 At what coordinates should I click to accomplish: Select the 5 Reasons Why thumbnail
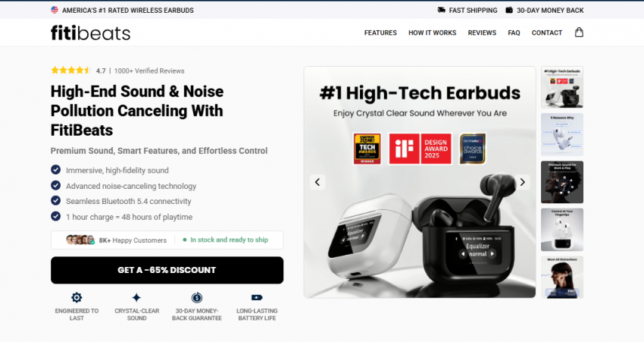tap(562, 135)
